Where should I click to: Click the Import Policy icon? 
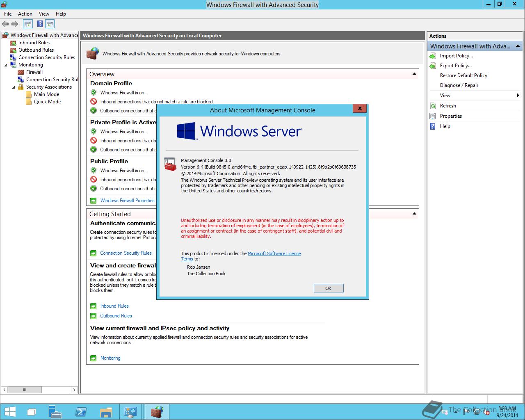pyautogui.click(x=433, y=56)
